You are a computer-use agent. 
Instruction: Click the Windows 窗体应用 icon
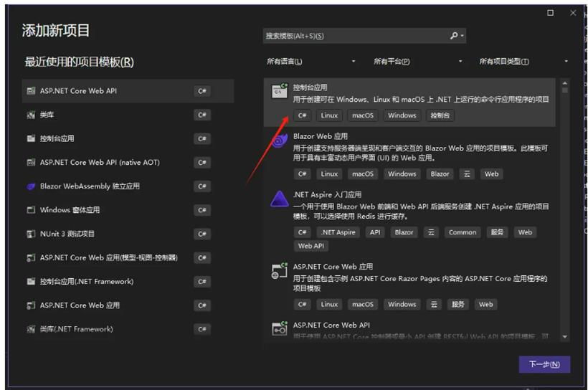31,210
